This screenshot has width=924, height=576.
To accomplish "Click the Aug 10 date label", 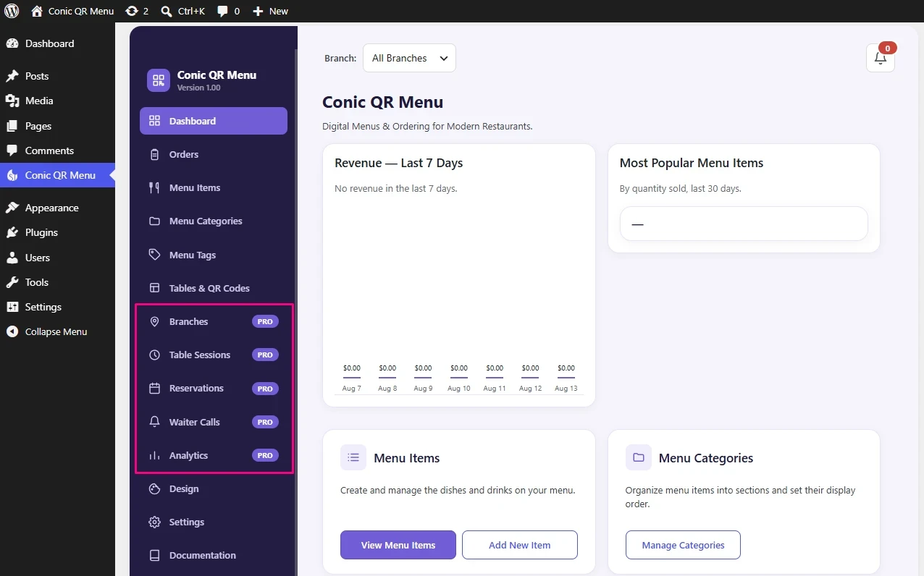I will pos(459,389).
